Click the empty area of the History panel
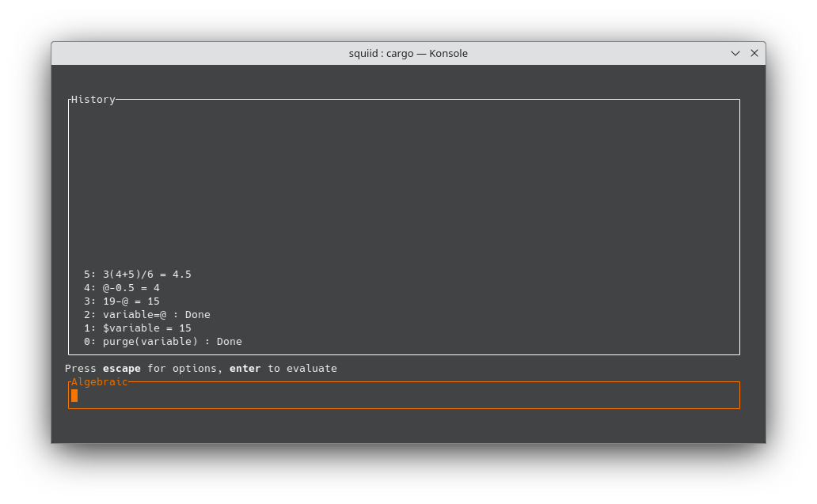This screenshot has width=817, height=504. pyautogui.click(x=404, y=182)
